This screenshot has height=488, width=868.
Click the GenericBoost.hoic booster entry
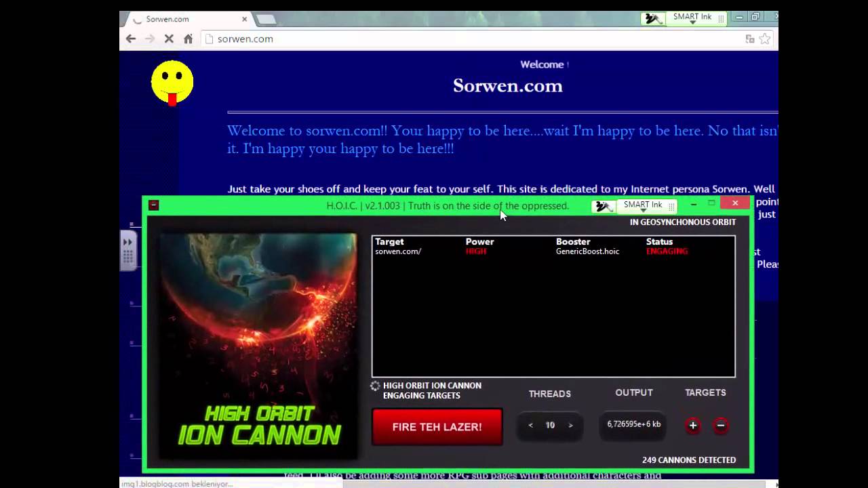(x=587, y=251)
